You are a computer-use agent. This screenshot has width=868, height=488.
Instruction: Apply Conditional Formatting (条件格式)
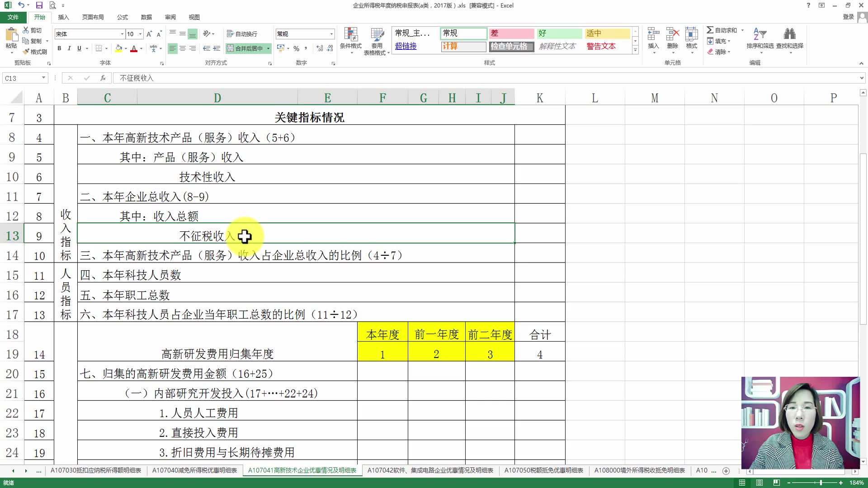coord(351,41)
